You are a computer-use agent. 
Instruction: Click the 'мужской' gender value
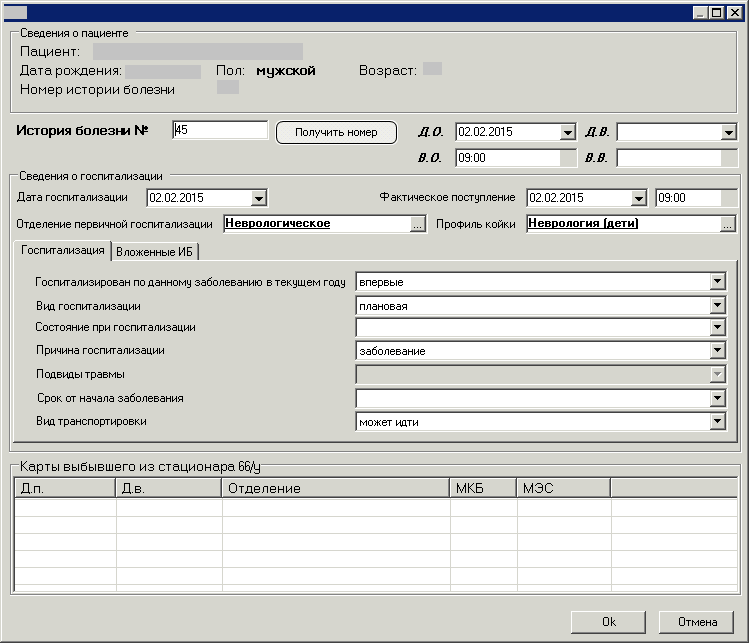click(286, 71)
